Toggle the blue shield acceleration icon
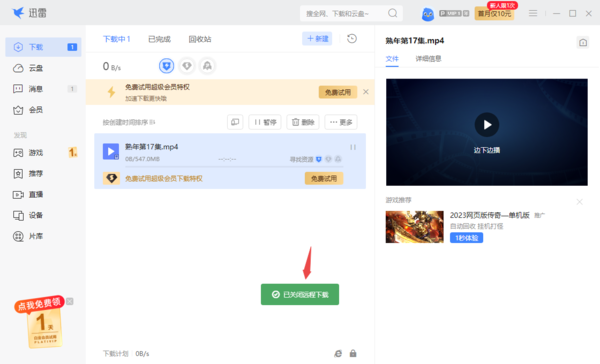The height and width of the screenshot is (364, 600). pyautogui.click(x=166, y=66)
